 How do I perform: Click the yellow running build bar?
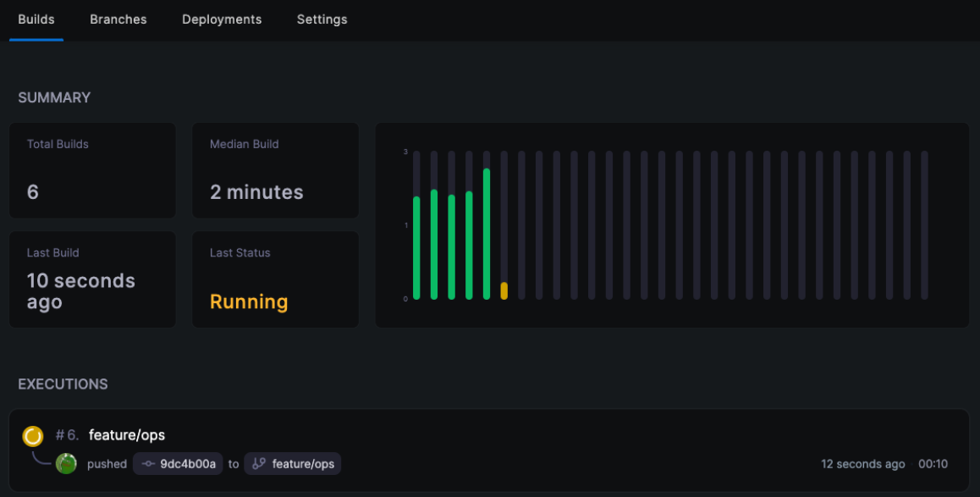[x=504, y=290]
